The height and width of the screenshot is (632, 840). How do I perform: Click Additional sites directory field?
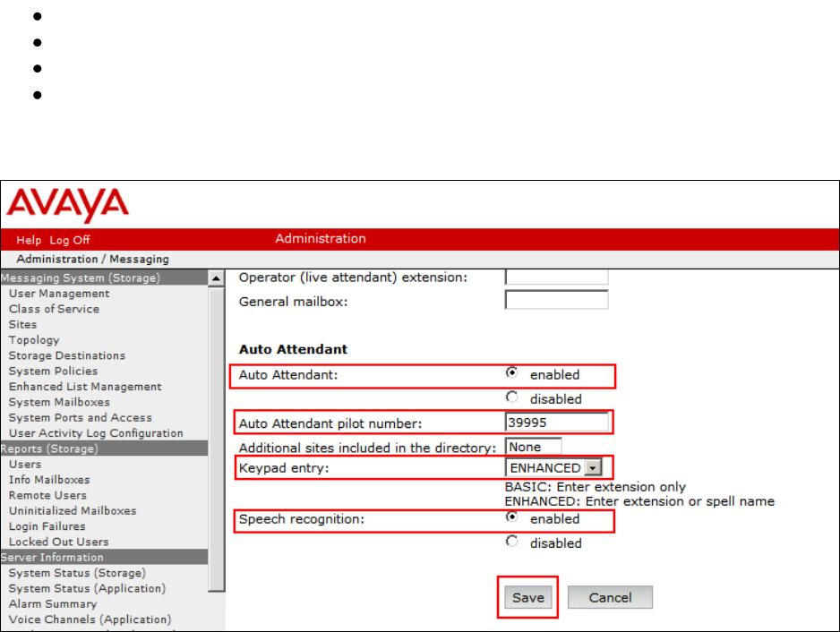click(533, 447)
